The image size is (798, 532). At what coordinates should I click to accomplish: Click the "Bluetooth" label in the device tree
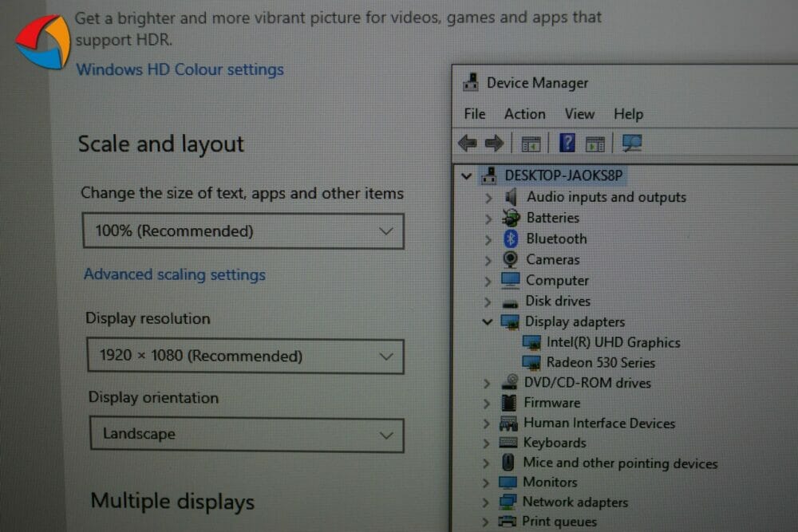[x=556, y=238]
